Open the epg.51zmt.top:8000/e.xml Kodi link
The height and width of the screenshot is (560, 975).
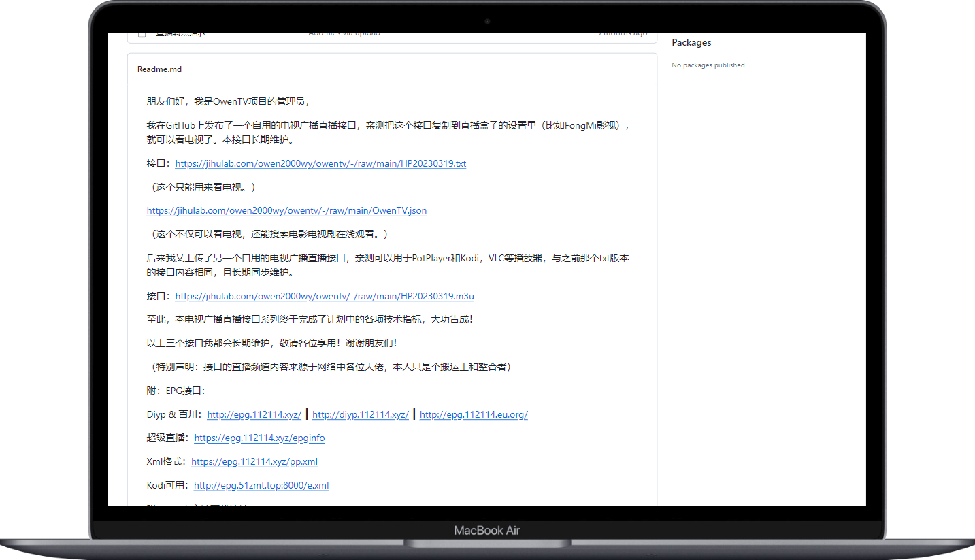(261, 485)
